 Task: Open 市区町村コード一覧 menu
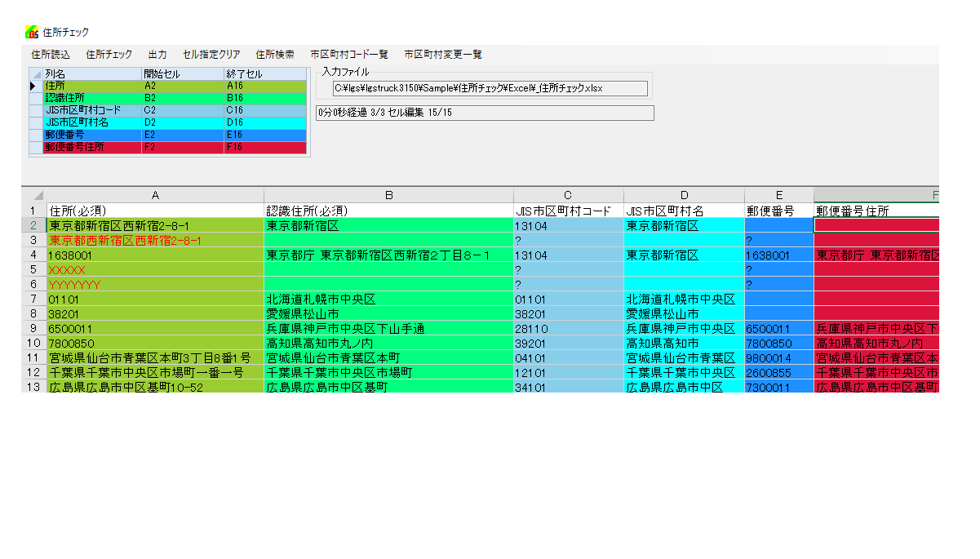pyautogui.click(x=349, y=55)
